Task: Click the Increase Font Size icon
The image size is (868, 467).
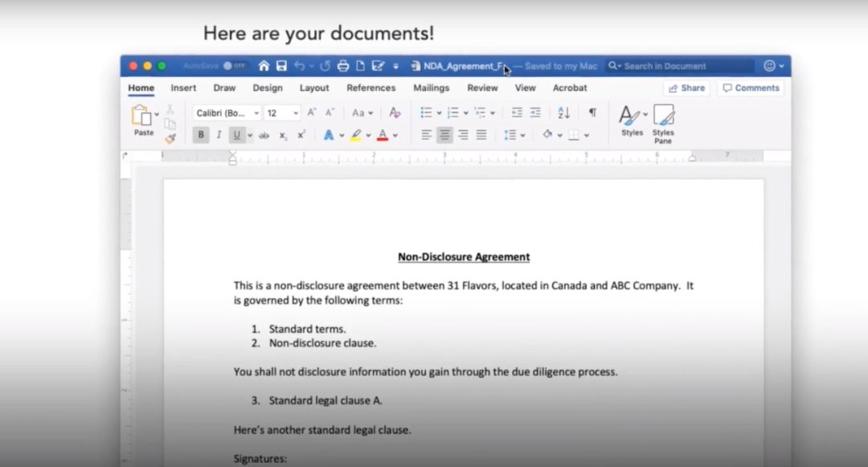Action: 312,113
